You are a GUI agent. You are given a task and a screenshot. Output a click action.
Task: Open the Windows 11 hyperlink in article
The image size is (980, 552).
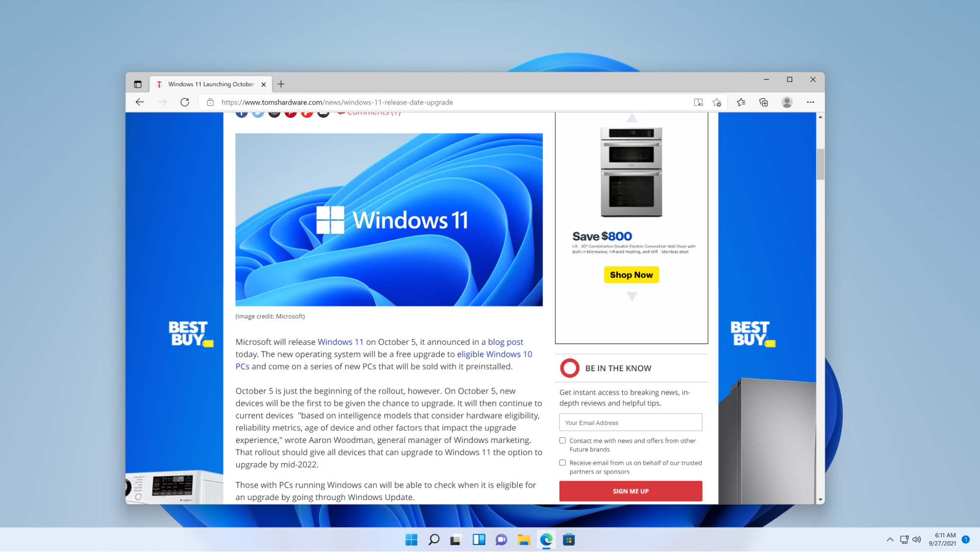point(340,341)
